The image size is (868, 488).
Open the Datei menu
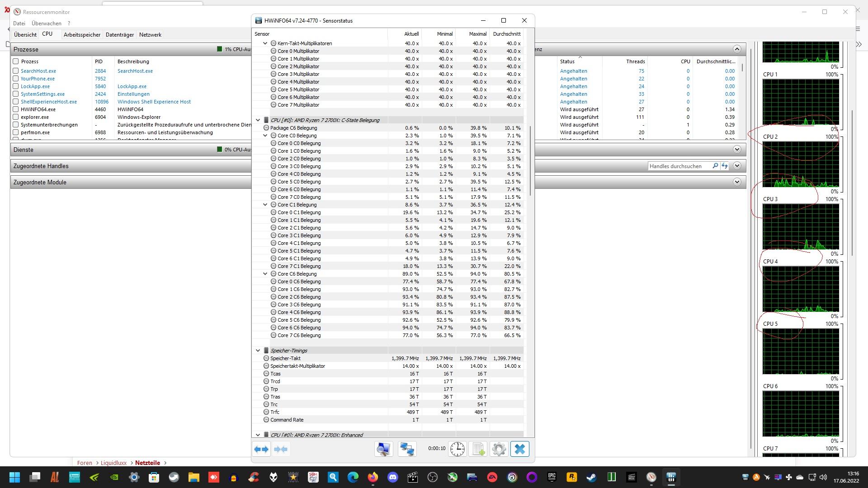(19, 23)
